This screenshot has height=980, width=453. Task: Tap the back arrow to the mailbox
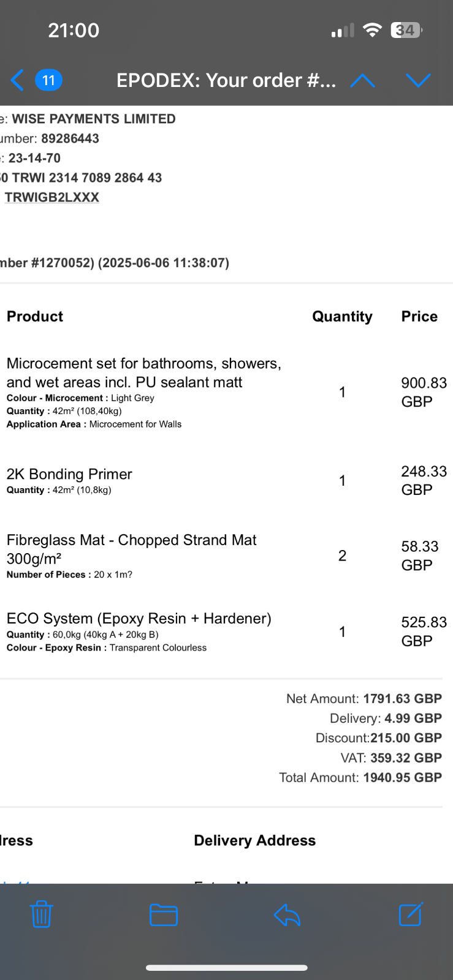[x=17, y=80]
